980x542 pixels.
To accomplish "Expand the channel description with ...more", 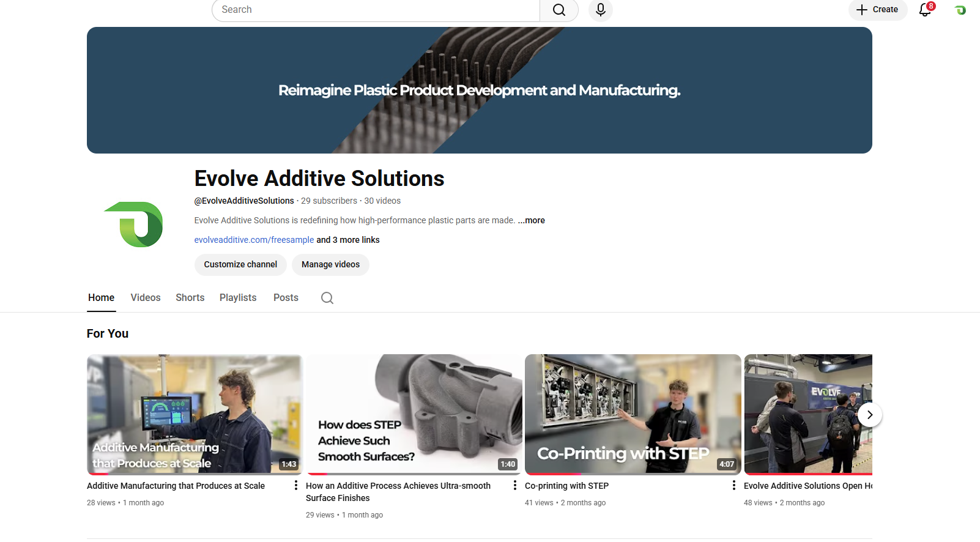I will 531,220.
